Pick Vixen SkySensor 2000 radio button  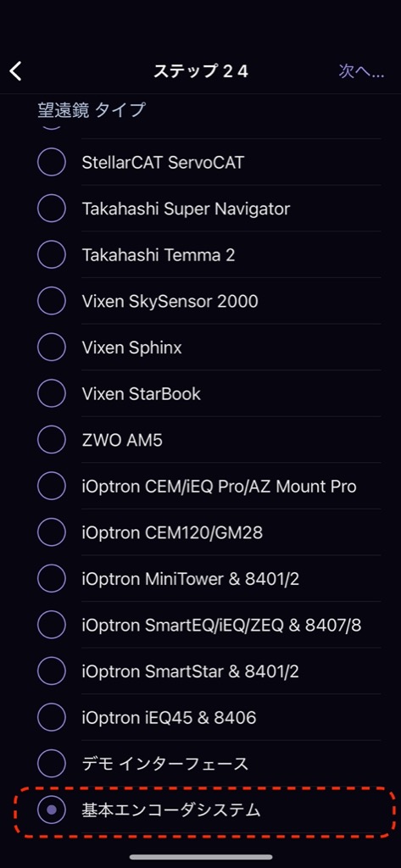pos(52,301)
